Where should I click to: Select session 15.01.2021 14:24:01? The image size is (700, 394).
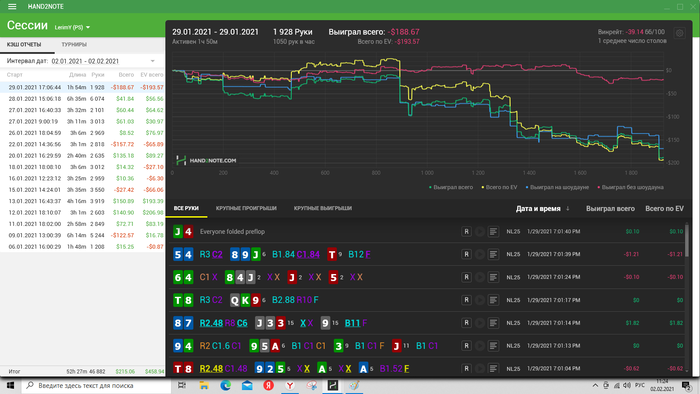pyautogui.click(x=83, y=190)
